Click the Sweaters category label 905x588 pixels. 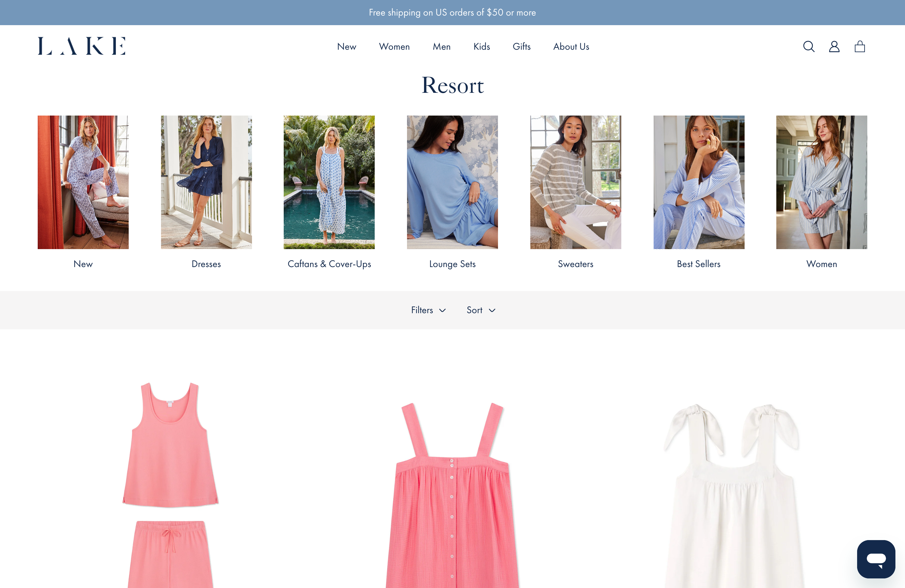coord(575,264)
